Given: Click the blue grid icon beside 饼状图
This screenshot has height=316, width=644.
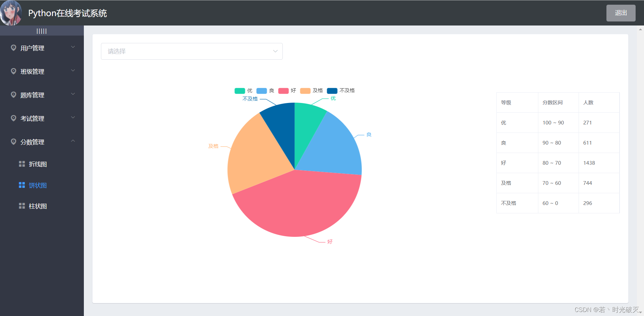Looking at the screenshot, I should click(22, 185).
